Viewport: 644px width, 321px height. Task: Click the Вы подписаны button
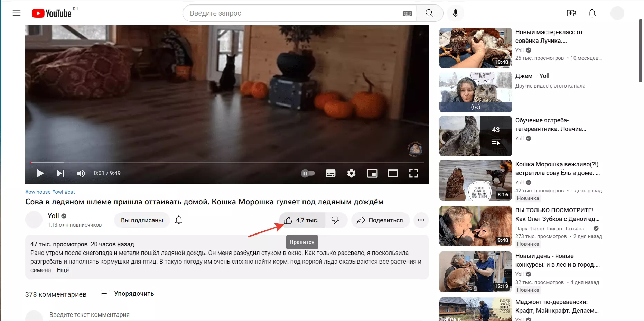(142, 220)
